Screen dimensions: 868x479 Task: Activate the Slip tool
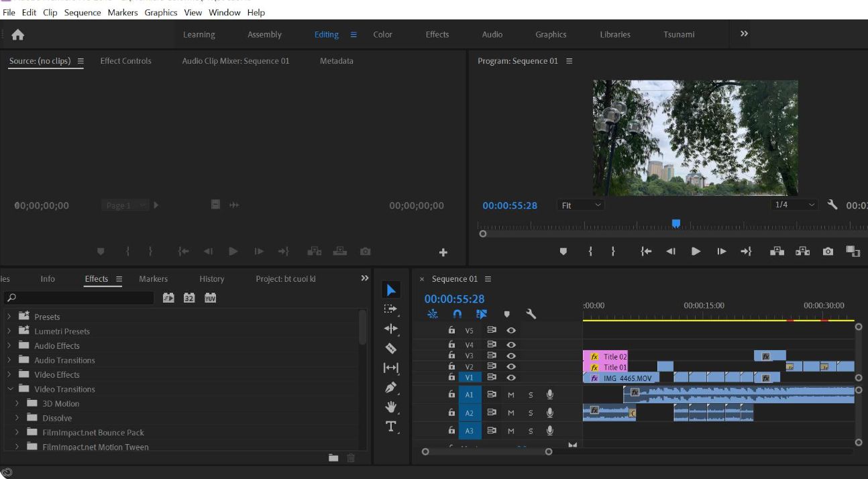coord(391,368)
